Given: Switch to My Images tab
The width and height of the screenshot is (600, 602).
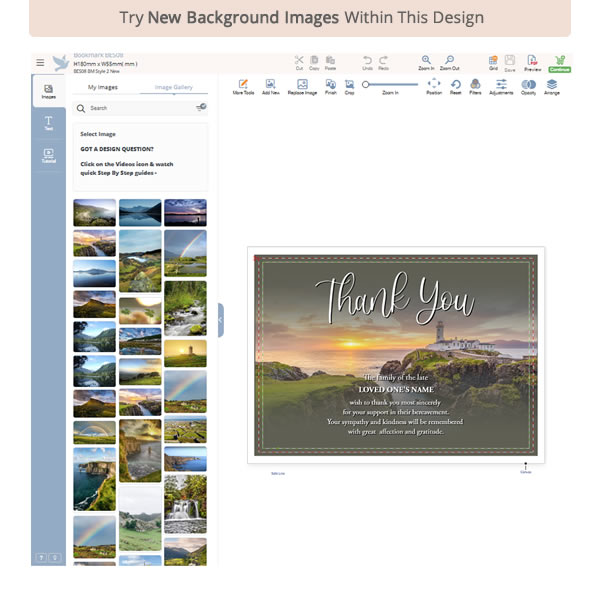Looking at the screenshot, I should coord(103,87).
